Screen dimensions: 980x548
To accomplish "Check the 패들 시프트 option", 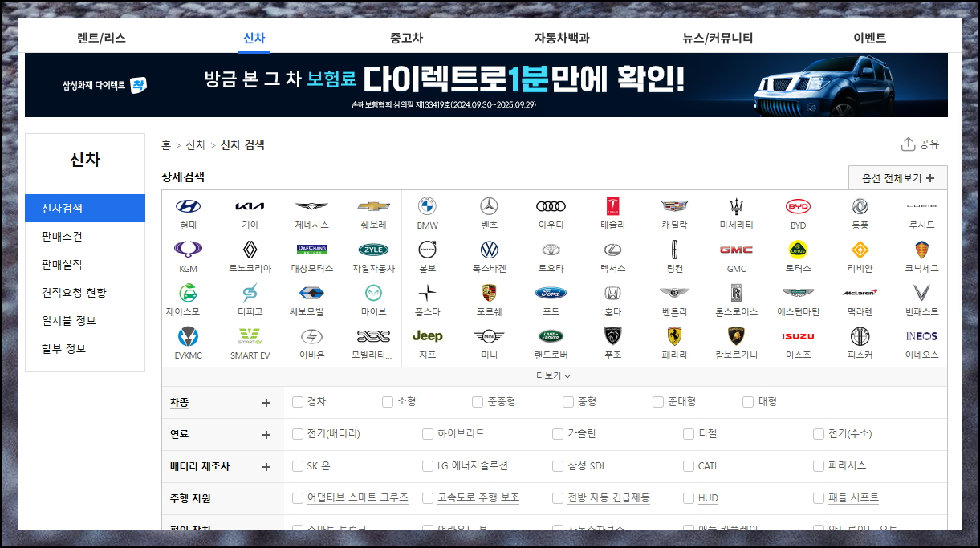I will 819,497.
